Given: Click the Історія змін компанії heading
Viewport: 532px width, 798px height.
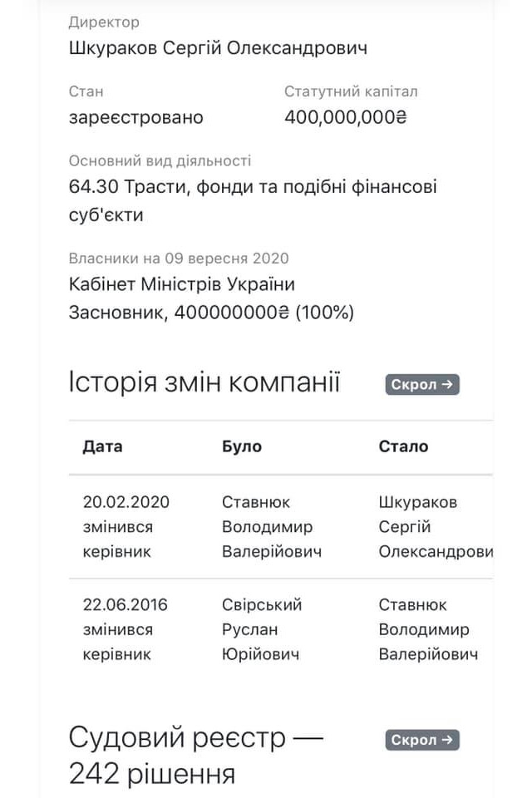Looking at the screenshot, I should pos(204,383).
